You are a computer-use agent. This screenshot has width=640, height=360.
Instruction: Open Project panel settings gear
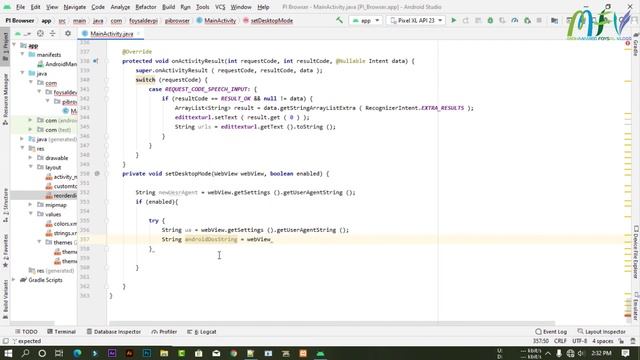[68, 33]
